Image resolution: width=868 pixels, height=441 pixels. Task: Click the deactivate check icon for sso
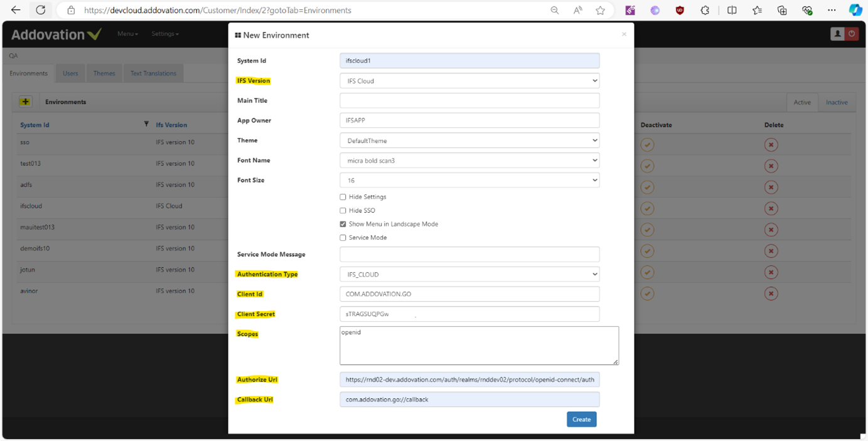[647, 145]
